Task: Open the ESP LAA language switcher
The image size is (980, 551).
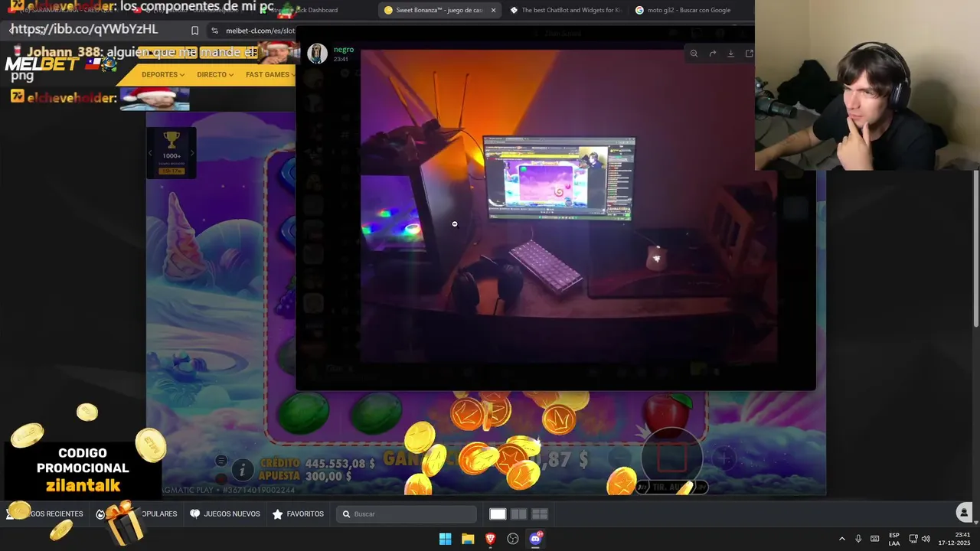Action: tap(894, 539)
